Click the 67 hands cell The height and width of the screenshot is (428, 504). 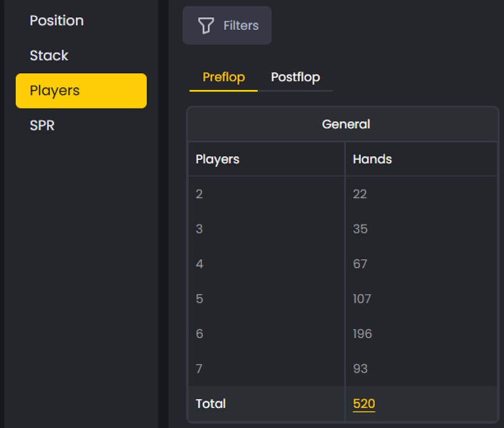coord(360,264)
